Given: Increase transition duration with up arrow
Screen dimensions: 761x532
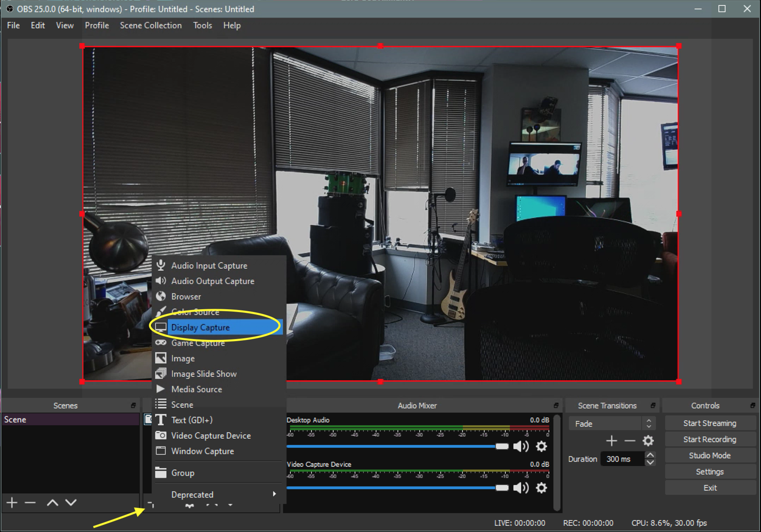Looking at the screenshot, I should 650,455.
